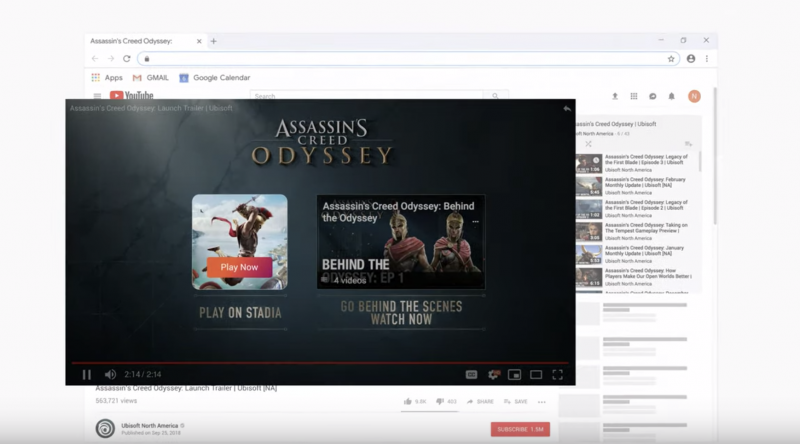Bookmark this page with star icon
This screenshot has height=444, width=800.
click(671, 59)
